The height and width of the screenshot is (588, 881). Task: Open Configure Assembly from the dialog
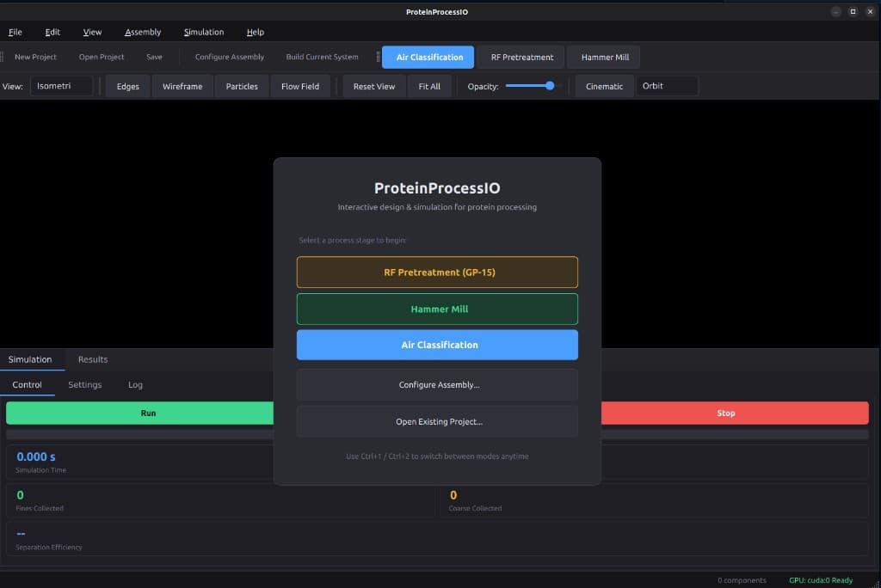(x=437, y=384)
